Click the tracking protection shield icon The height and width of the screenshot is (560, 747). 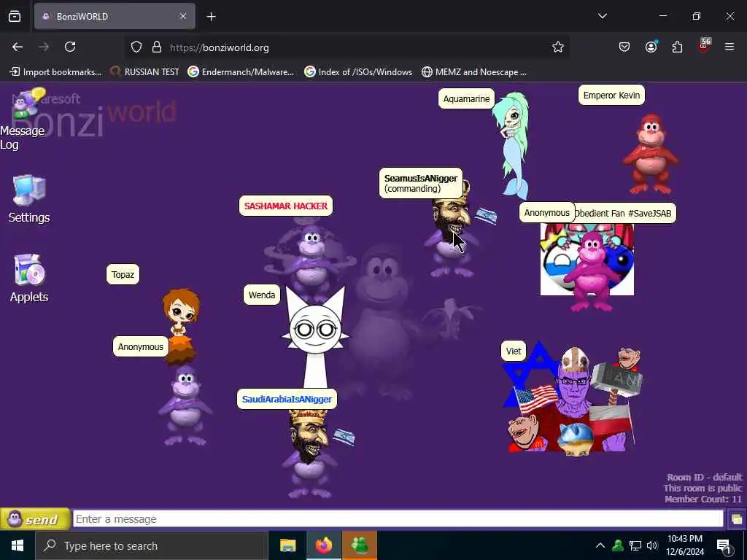click(x=136, y=47)
